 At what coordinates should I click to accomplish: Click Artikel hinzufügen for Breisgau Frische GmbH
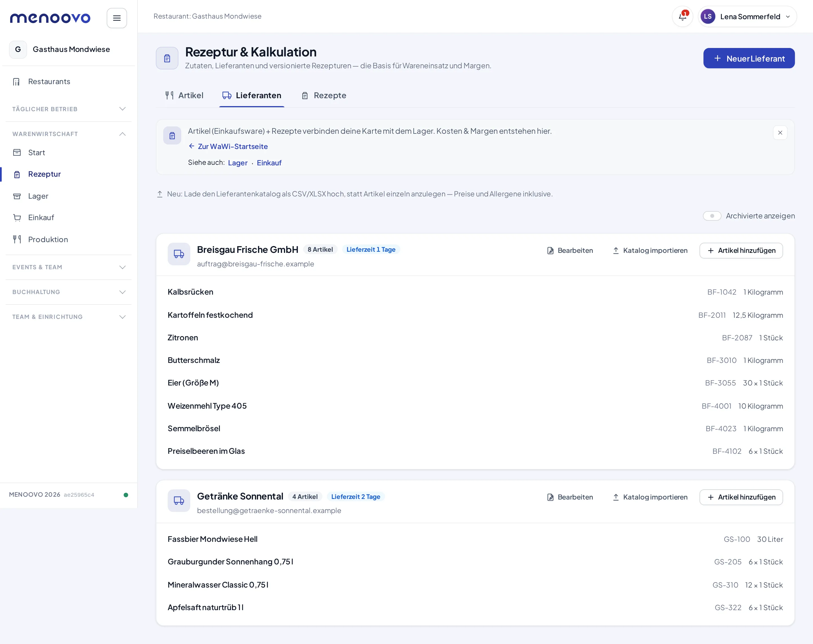741,250
